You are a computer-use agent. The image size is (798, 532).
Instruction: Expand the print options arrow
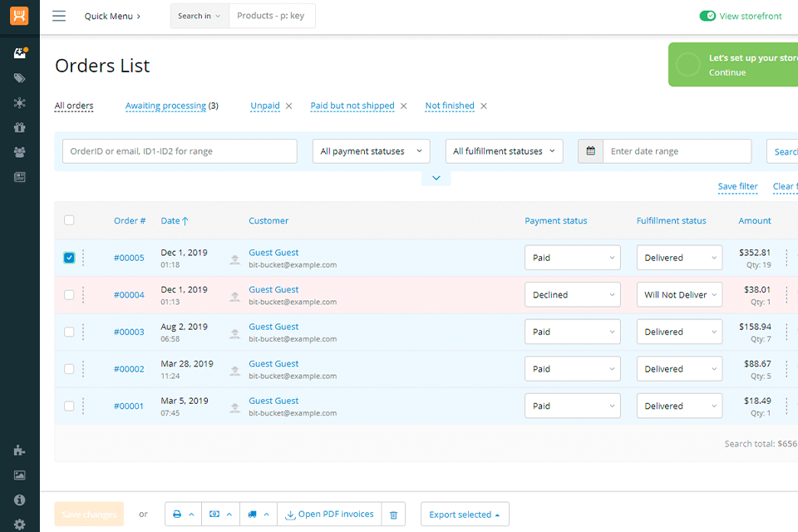point(192,515)
